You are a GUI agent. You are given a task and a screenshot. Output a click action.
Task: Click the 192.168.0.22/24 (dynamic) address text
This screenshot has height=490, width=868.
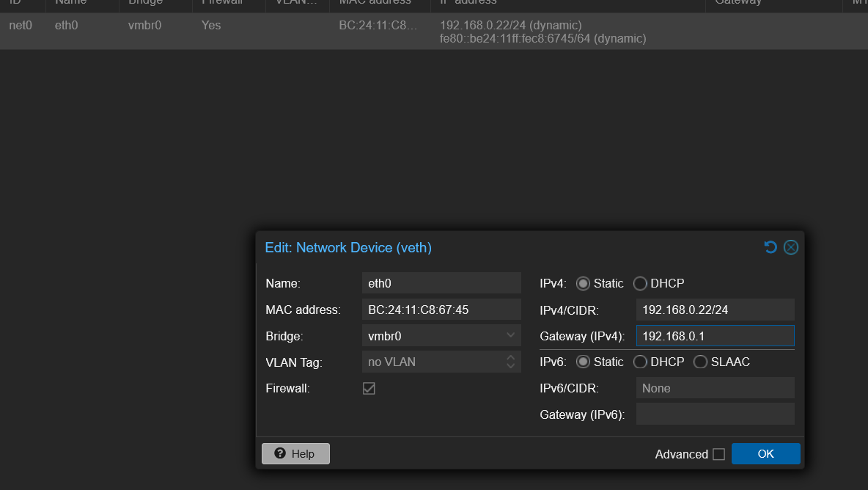[510, 26]
